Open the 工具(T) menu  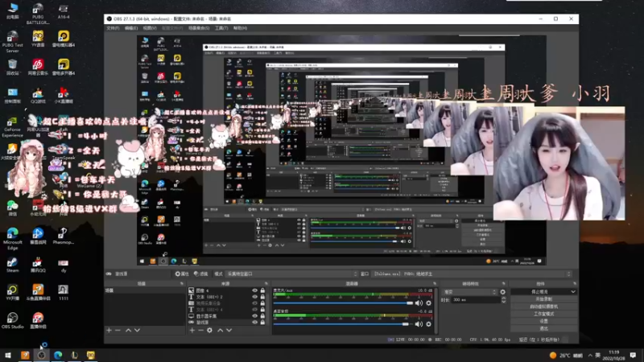[x=221, y=28]
